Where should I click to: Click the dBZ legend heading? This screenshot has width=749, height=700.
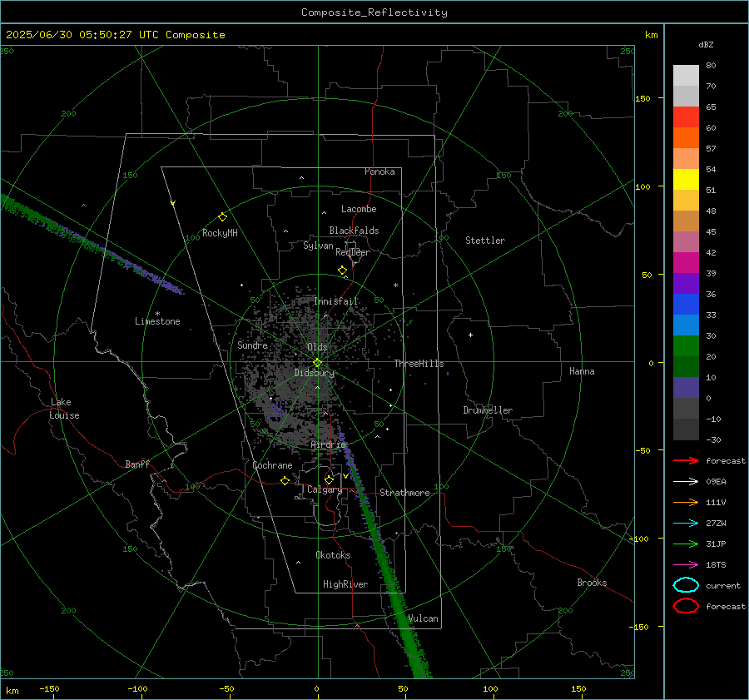706,44
